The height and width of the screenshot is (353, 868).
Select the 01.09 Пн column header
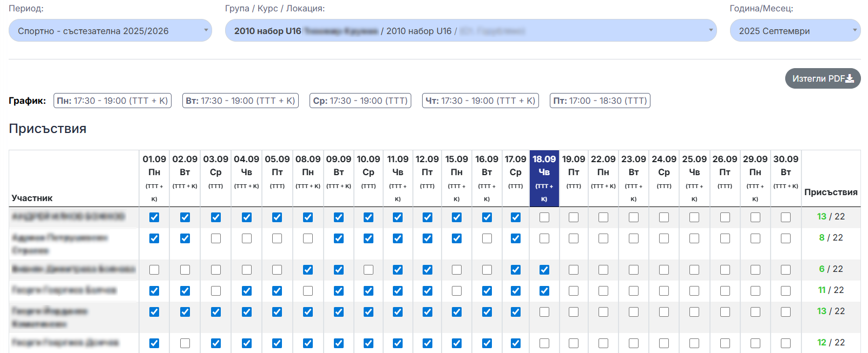pyautogui.click(x=154, y=178)
